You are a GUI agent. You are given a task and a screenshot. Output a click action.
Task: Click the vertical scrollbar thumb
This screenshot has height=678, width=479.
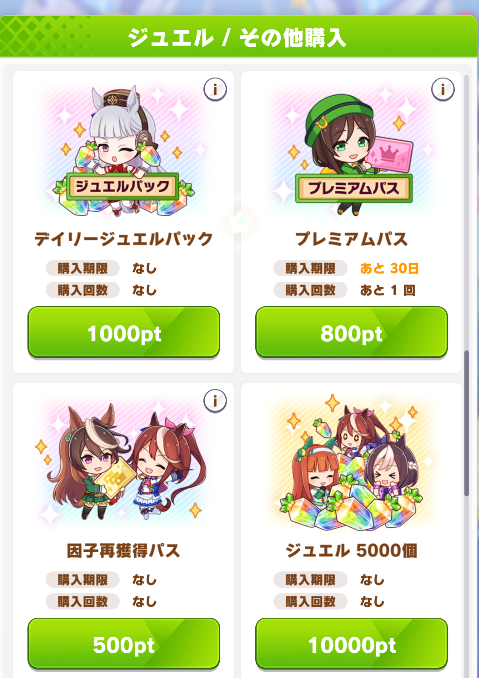tap(466, 423)
